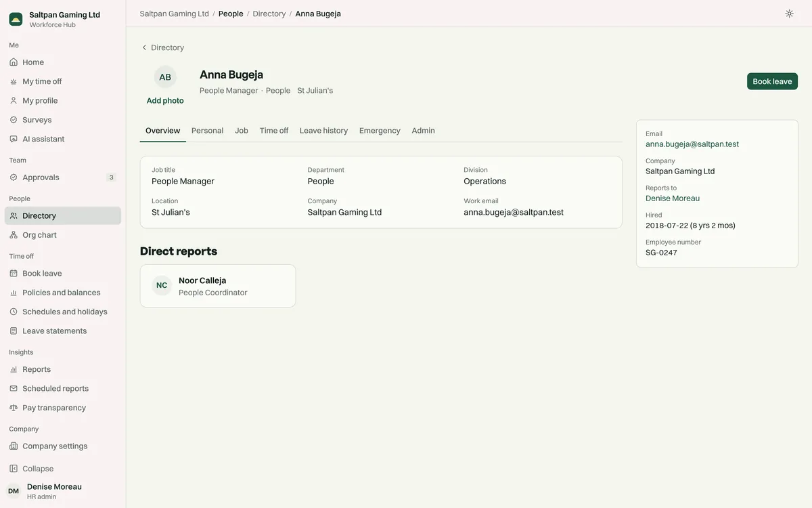812x508 pixels.
Task: Click the Work email value in overview card
Action: 514,213
